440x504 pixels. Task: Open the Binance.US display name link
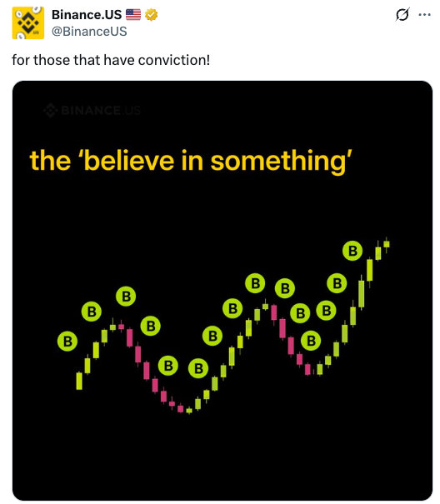pos(87,14)
